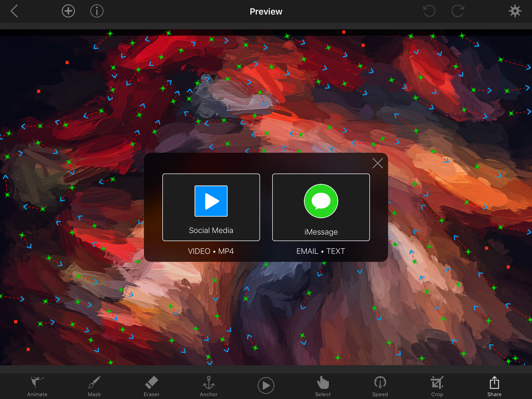This screenshot has width=532, height=399.
Task: Open the Crop tool
Action: tap(437, 386)
